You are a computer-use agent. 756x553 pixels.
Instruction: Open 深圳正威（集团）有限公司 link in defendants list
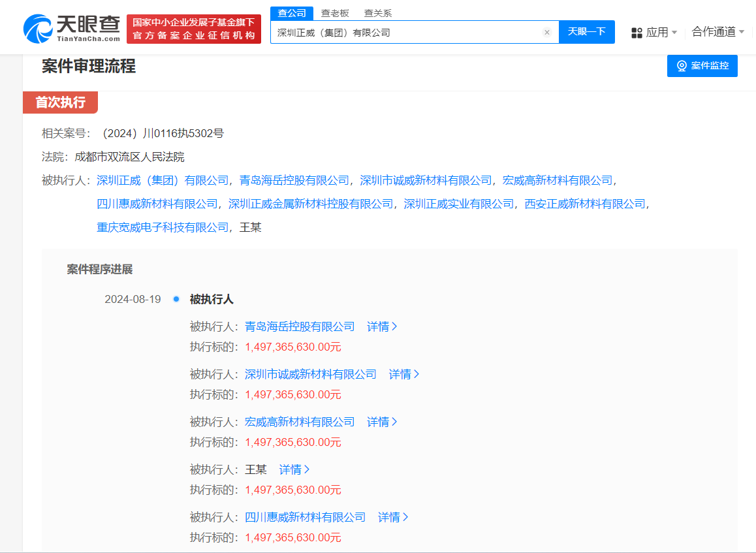(x=163, y=180)
